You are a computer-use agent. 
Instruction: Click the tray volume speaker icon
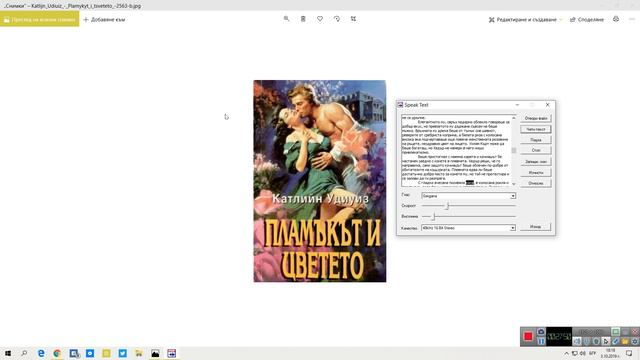coord(582,353)
